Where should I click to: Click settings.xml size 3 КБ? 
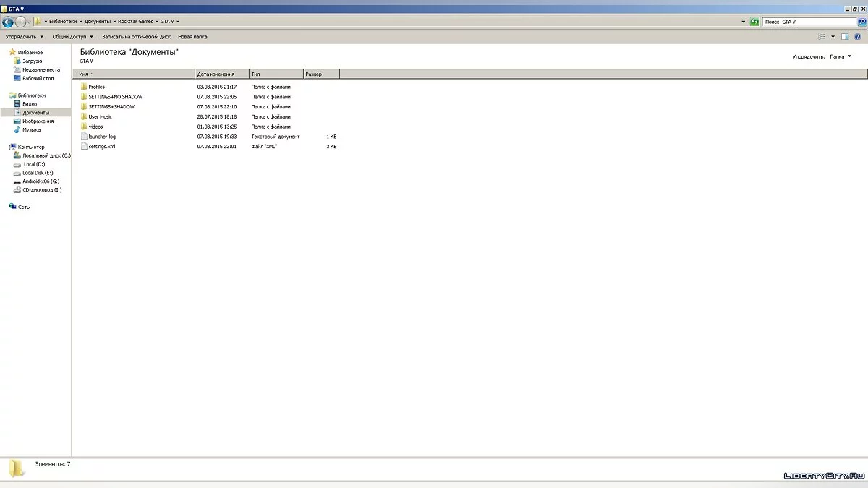click(x=331, y=147)
